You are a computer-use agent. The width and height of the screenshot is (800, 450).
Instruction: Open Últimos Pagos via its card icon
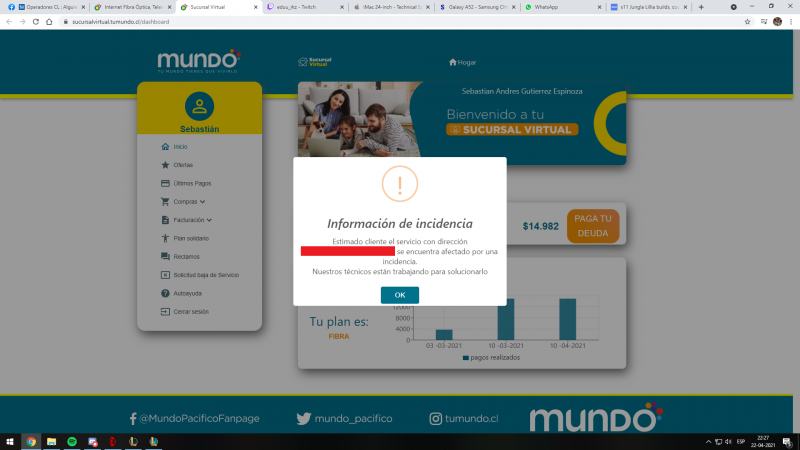click(165, 183)
